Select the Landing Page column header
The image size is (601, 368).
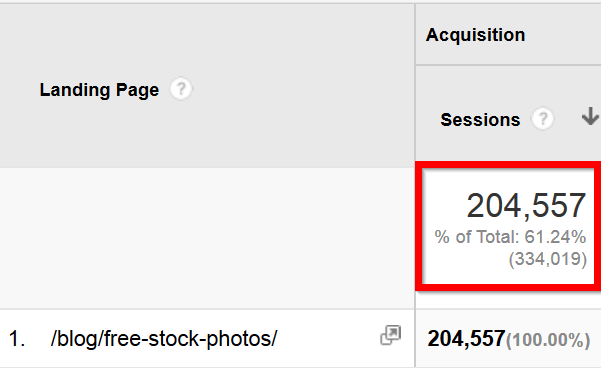[x=99, y=90]
